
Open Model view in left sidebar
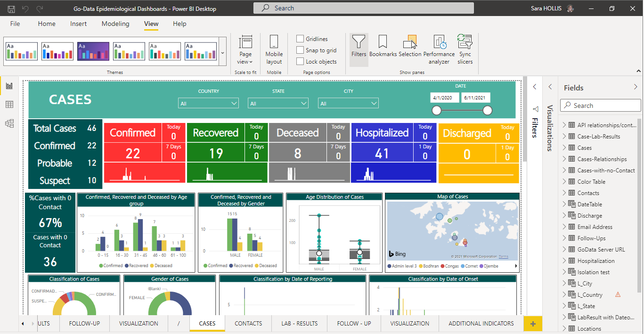(9, 123)
